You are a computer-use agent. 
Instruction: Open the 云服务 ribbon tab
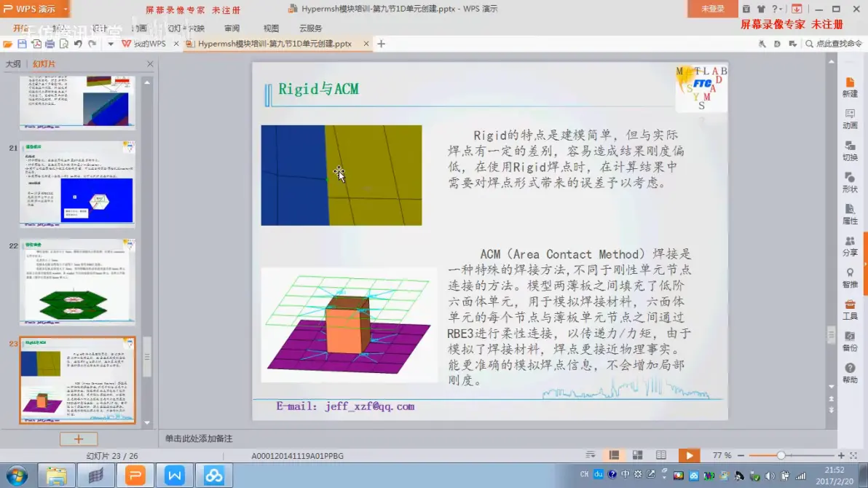tap(310, 28)
